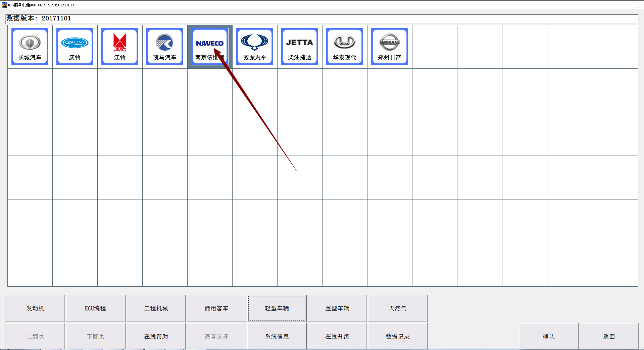644x350 pixels.
Task: Switch to the 重型车辆 category
Action: (x=337, y=308)
